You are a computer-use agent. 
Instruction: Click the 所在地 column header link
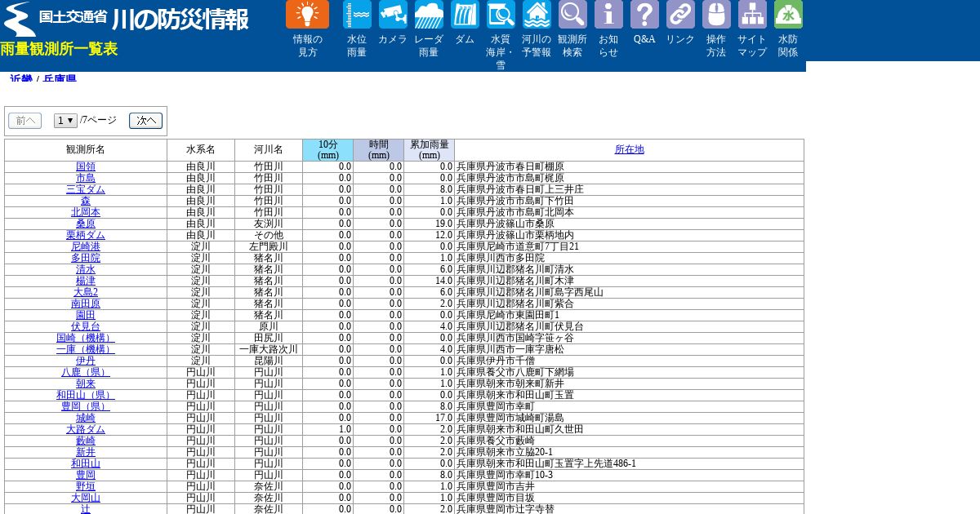tap(629, 149)
